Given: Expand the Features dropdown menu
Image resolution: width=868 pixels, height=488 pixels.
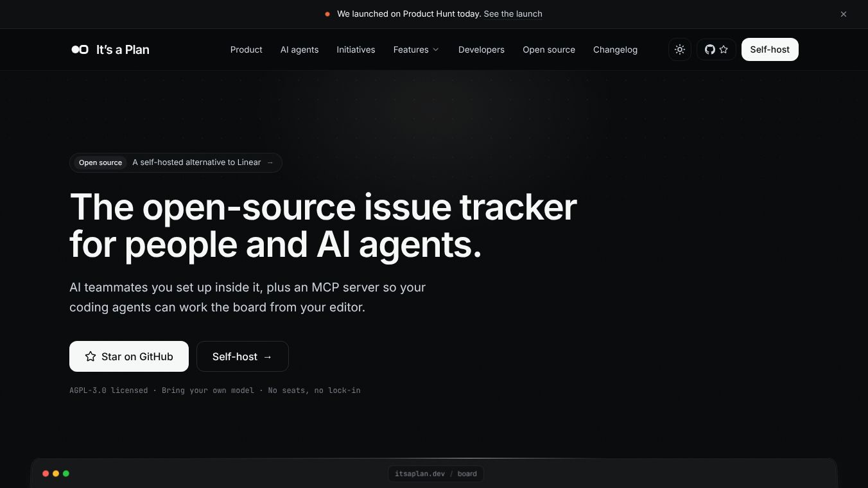Looking at the screenshot, I should (x=416, y=49).
